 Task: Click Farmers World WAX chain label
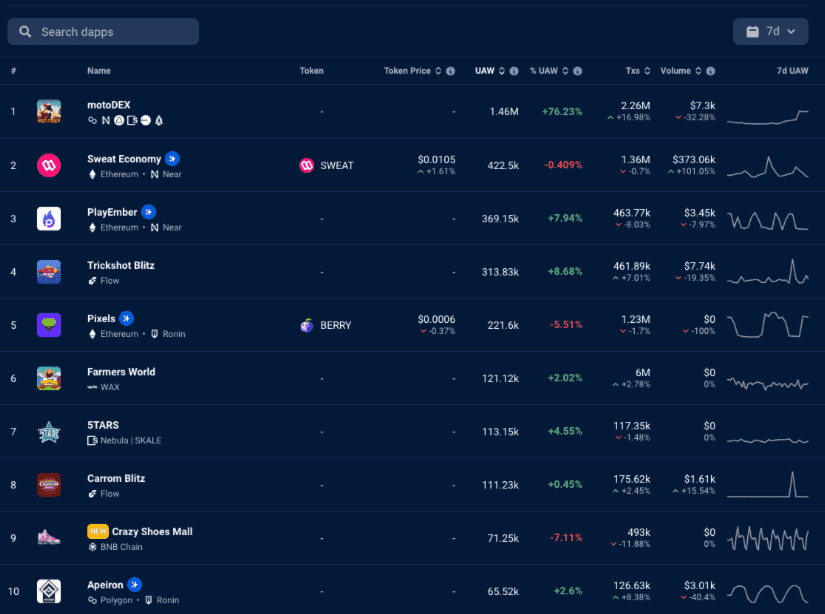tap(109, 387)
